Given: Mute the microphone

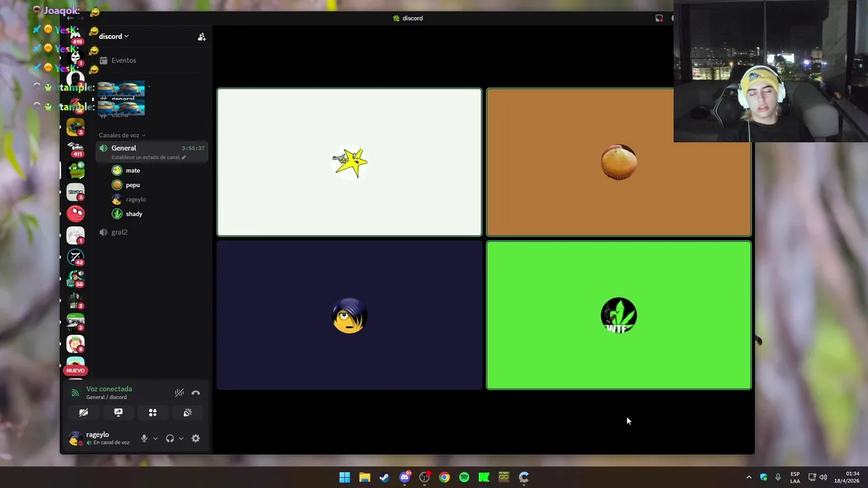Looking at the screenshot, I should 144,439.
